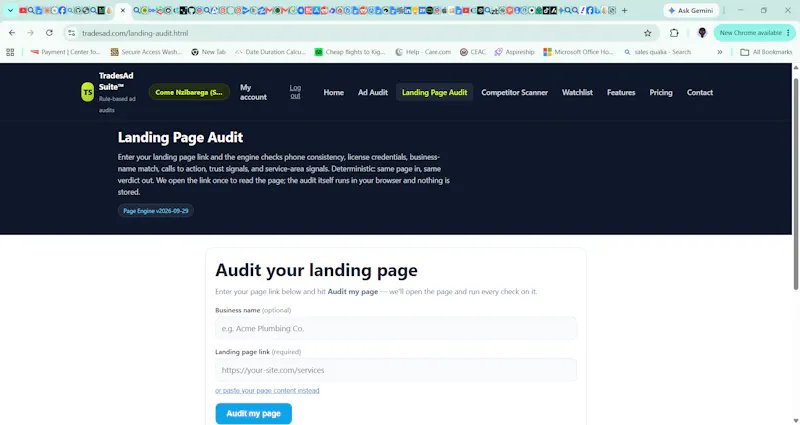800x425 pixels.
Task: Click the TS logo badge
Action: click(x=88, y=92)
